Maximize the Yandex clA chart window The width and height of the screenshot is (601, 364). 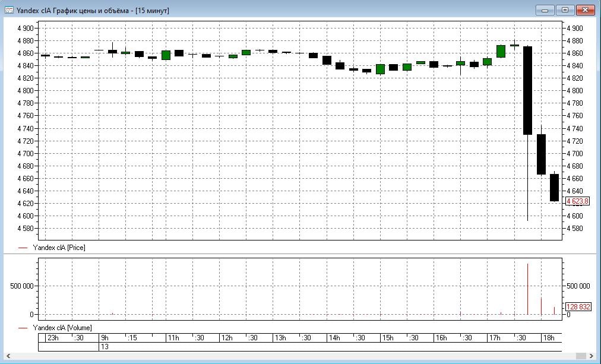565,10
